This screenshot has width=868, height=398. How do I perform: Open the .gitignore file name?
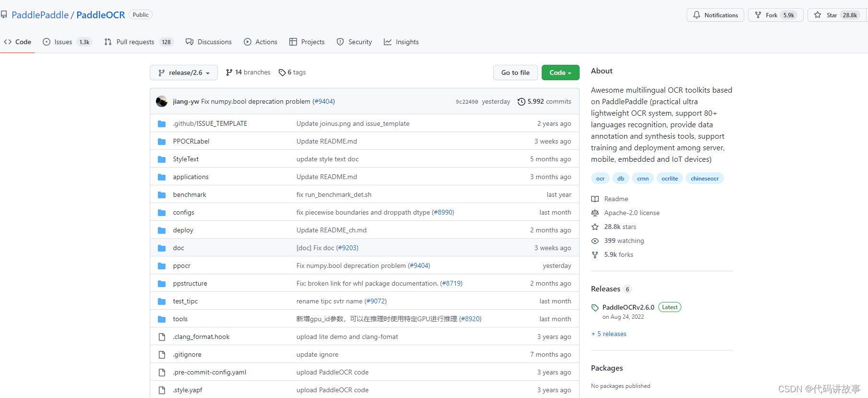pos(187,354)
